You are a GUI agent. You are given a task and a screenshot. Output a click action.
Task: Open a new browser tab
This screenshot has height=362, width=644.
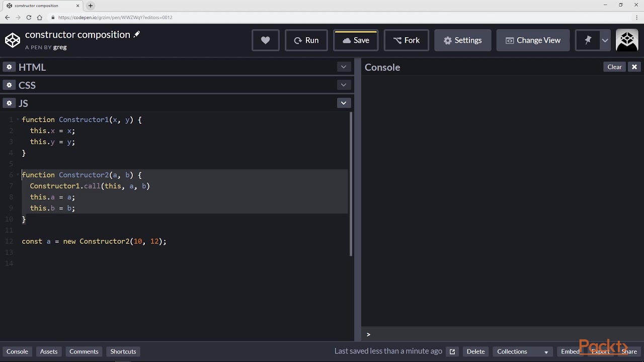pyautogui.click(x=91, y=6)
